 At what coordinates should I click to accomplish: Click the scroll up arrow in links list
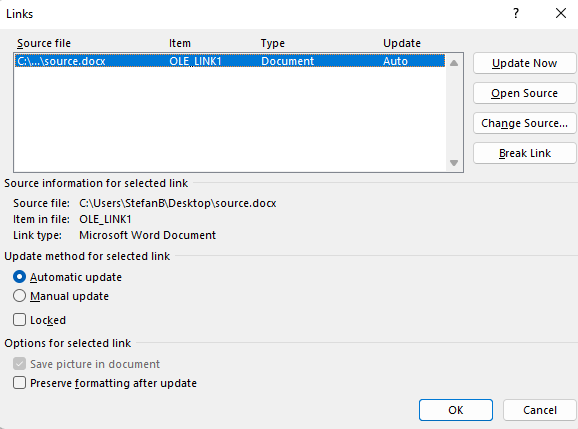454,63
